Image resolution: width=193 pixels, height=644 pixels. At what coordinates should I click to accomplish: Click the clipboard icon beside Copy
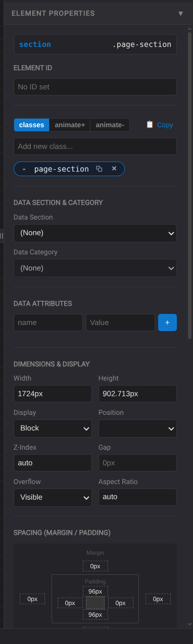click(150, 124)
